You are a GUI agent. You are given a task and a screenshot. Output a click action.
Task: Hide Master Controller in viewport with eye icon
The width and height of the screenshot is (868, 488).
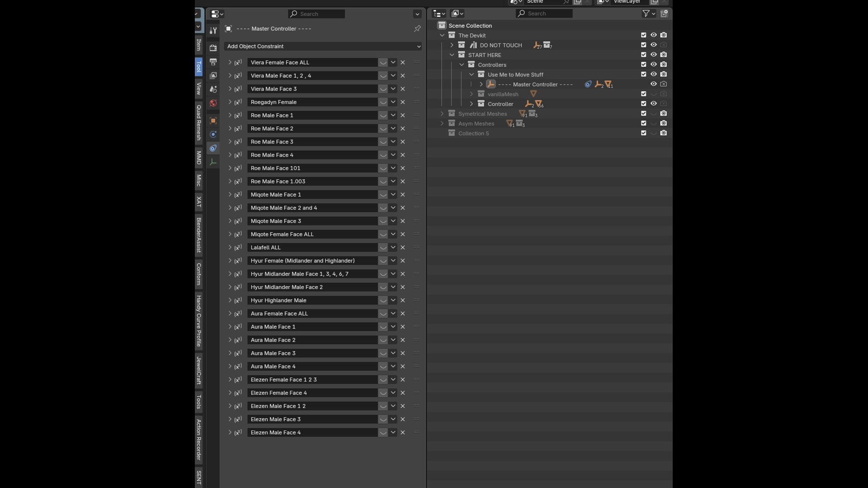coord(654,84)
